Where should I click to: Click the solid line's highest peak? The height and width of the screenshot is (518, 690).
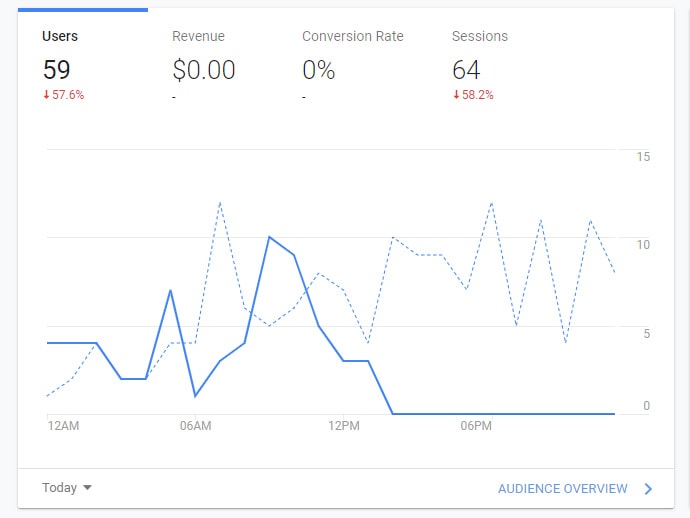269,237
